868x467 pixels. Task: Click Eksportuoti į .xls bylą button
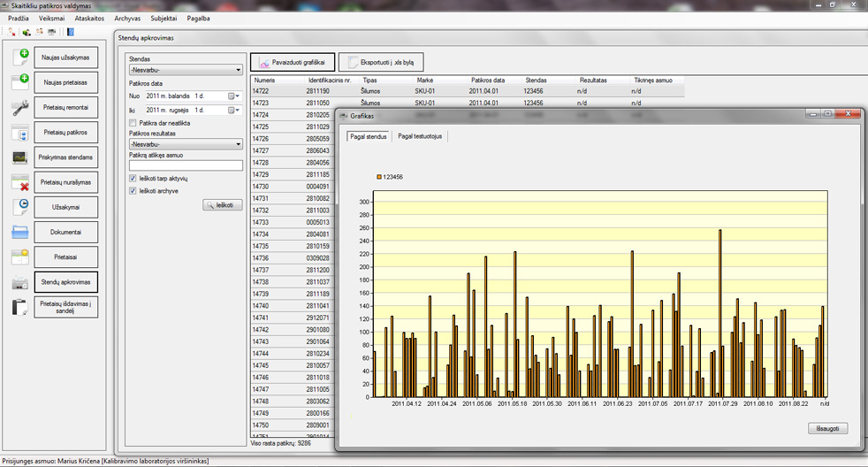click(x=381, y=62)
